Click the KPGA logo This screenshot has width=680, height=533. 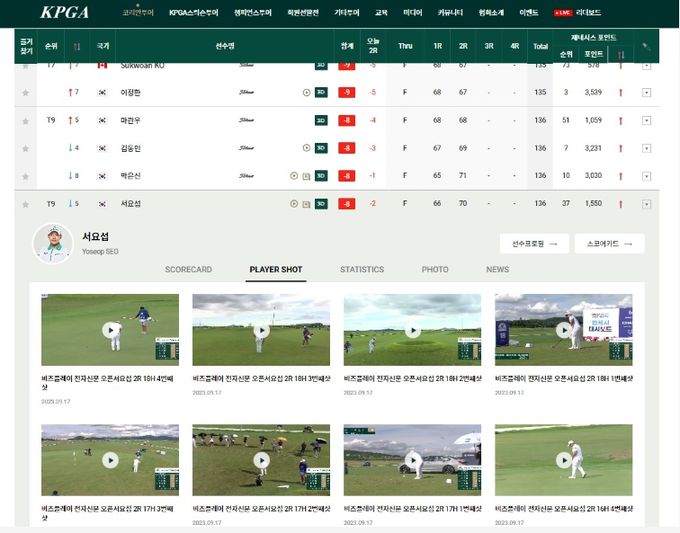coord(65,12)
